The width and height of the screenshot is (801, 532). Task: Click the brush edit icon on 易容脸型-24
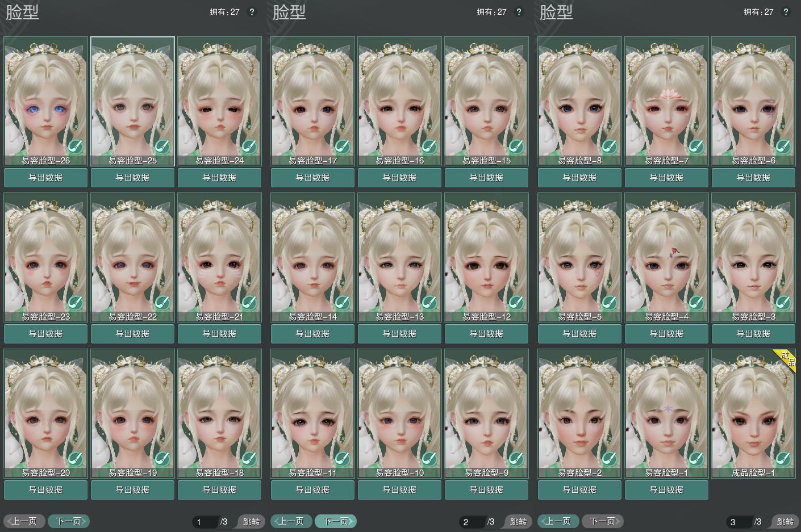tap(249, 146)
